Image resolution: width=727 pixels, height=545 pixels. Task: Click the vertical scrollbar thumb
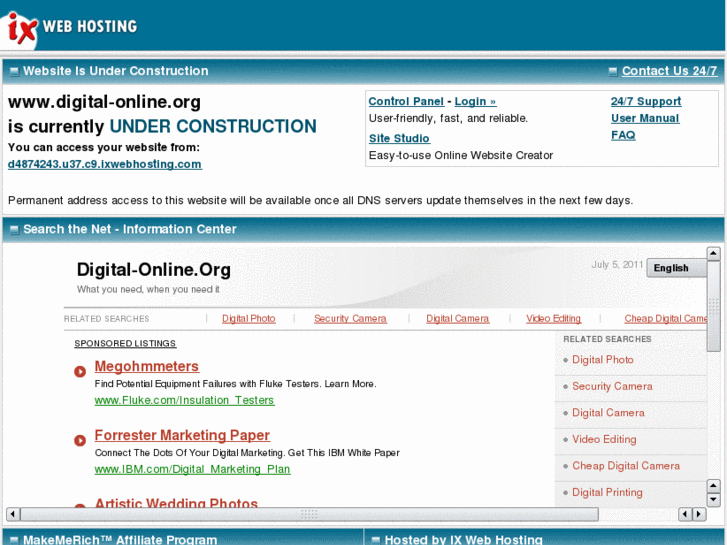(713, 306)
